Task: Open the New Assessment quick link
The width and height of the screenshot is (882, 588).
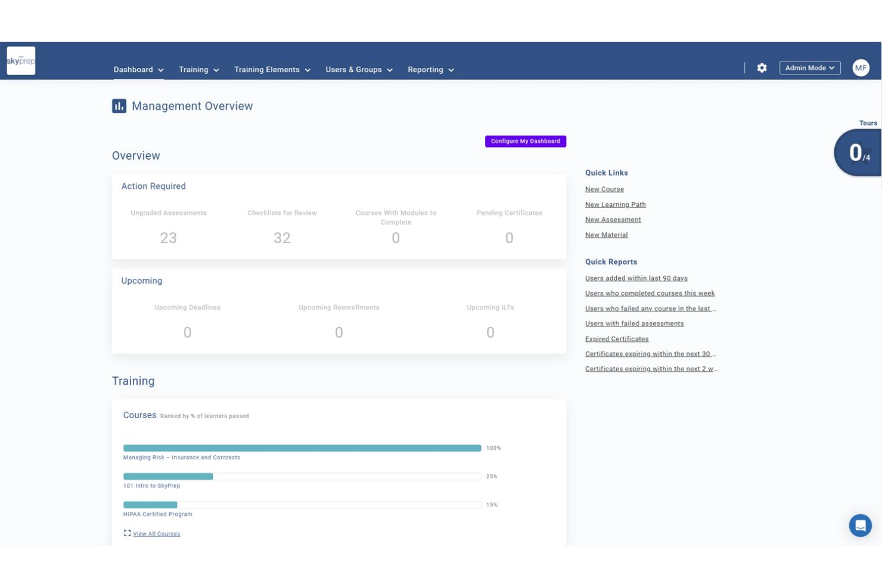Action: pos(613,219)
